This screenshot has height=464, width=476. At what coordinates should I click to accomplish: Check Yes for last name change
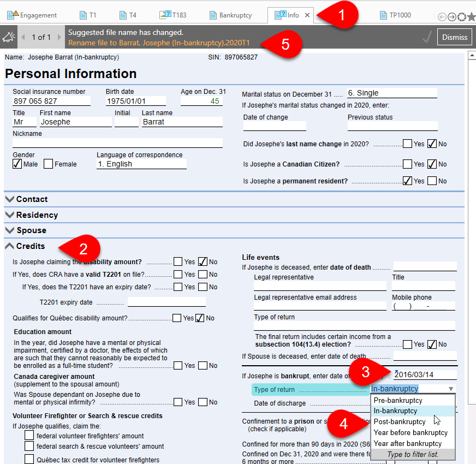tap(407, 144)
